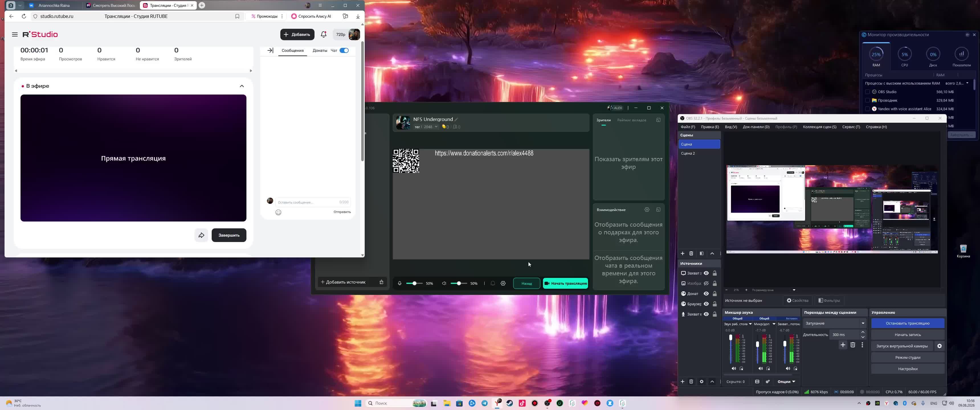
Task: Open the Док-панели (D) menu in OBS
Action: point(756,127)
